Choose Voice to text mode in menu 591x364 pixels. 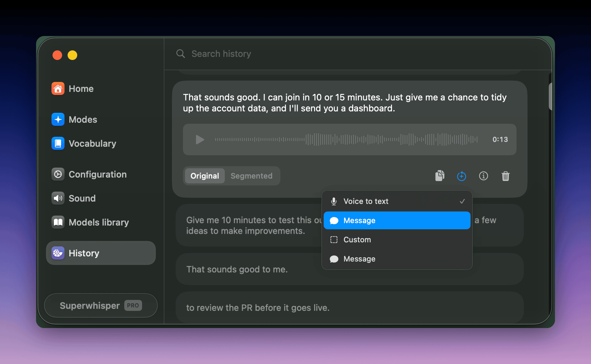coord(397,201)
